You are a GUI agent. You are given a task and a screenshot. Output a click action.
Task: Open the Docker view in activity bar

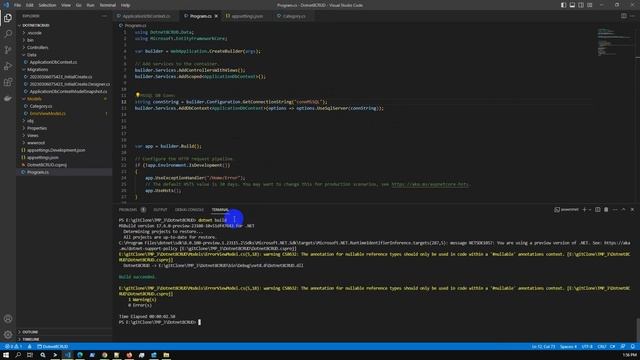(8, 98)
